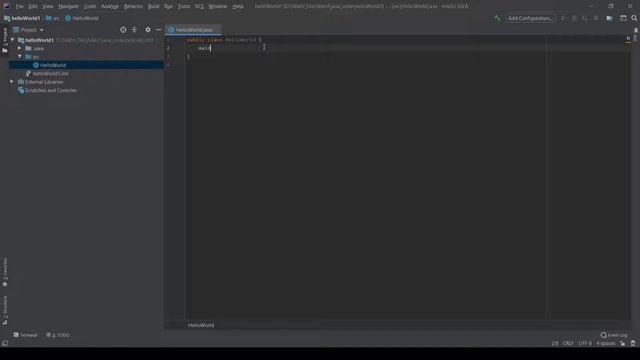Click the UTF-8 file encoding selector

click(x=584, y=343)
